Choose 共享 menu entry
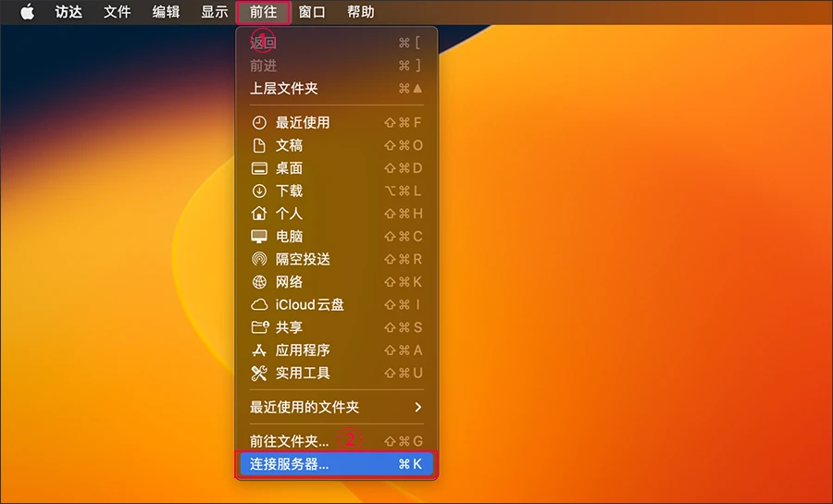This screenshot has height=504, width=833. 337,327
